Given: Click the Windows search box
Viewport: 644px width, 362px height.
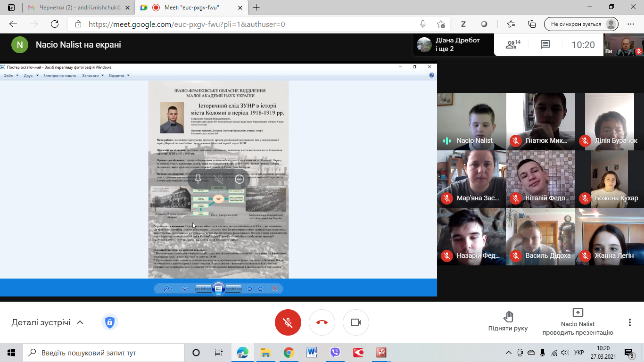Looking at the screenshot, I should point(104,353).
